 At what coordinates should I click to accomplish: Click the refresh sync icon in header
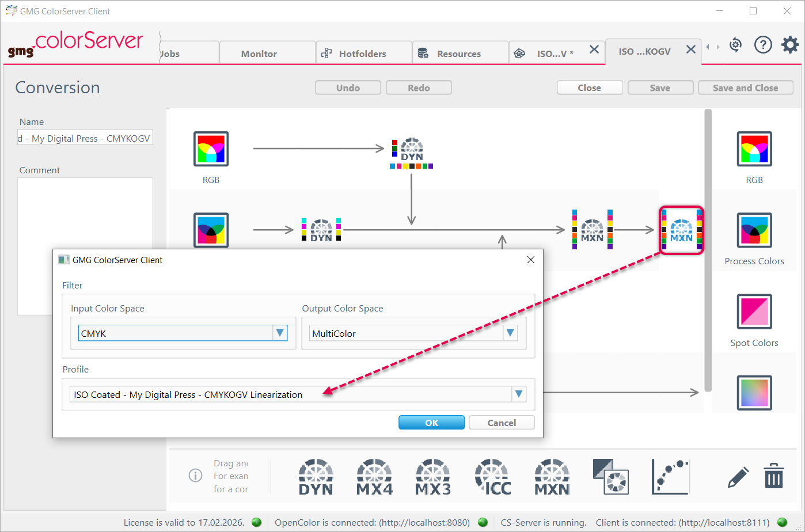coord(735,45)
